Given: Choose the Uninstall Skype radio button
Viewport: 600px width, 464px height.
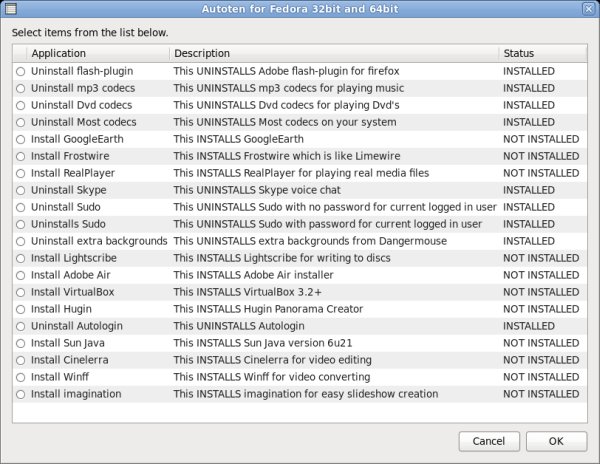Looking at the screenshot, I should 20,190.
